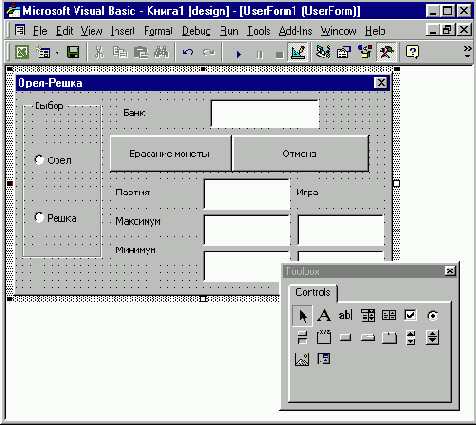Image resolution: width=476 pixels, height=425 pixels.
Task: Click the Отмена button on the form
Action: (x=300, y=154)
